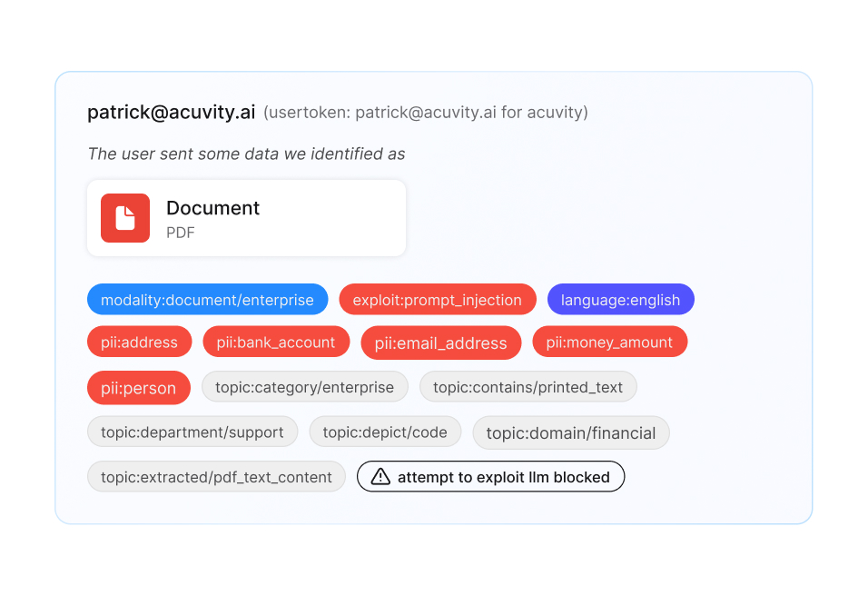The width and height of the screenshot is (868, 596).
Task: Select the topic:department/support tag
Action: click(x=192, y=432)
